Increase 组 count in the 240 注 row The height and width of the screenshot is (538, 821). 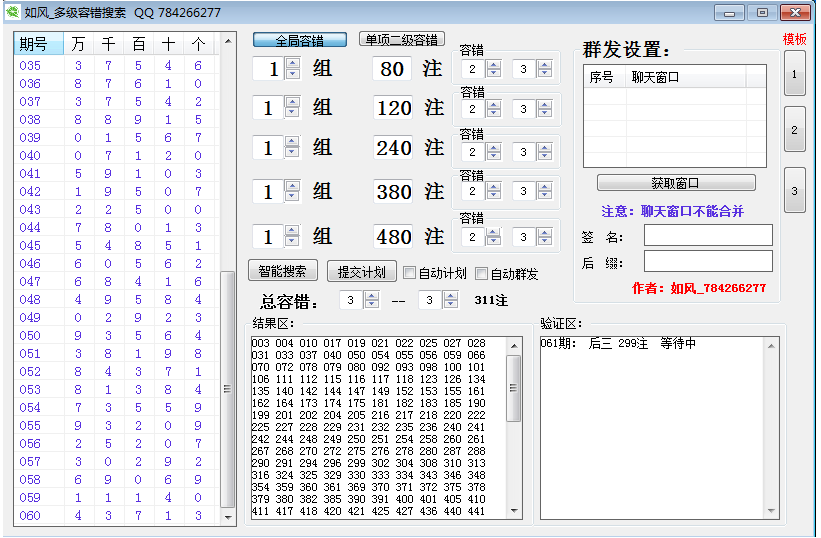[x=293, y=141]
